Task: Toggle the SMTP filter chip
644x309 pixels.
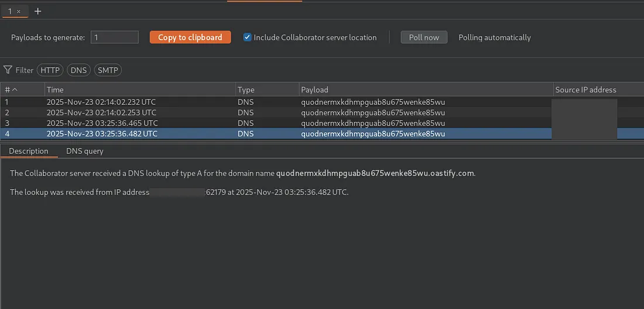Action: pyautogui.click(x=108, y=70)
